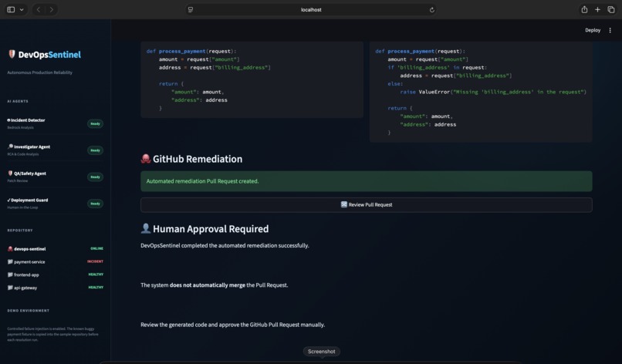Screen dimensions: 622x364
Task: Click the Automated remediation Pull Request created banner
Action: point(366,181)
